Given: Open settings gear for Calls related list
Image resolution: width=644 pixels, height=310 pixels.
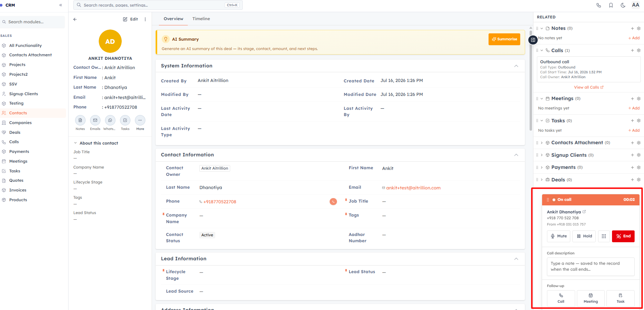Looking at the screenshot, I should pyautogui.click(x=638, y=50).
